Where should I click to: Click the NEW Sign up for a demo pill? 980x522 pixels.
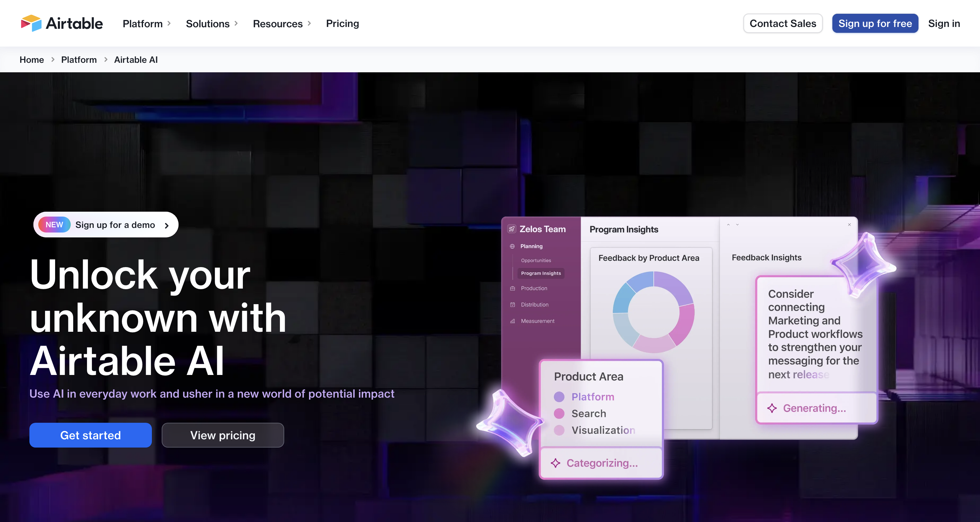(x=106, y=225)
